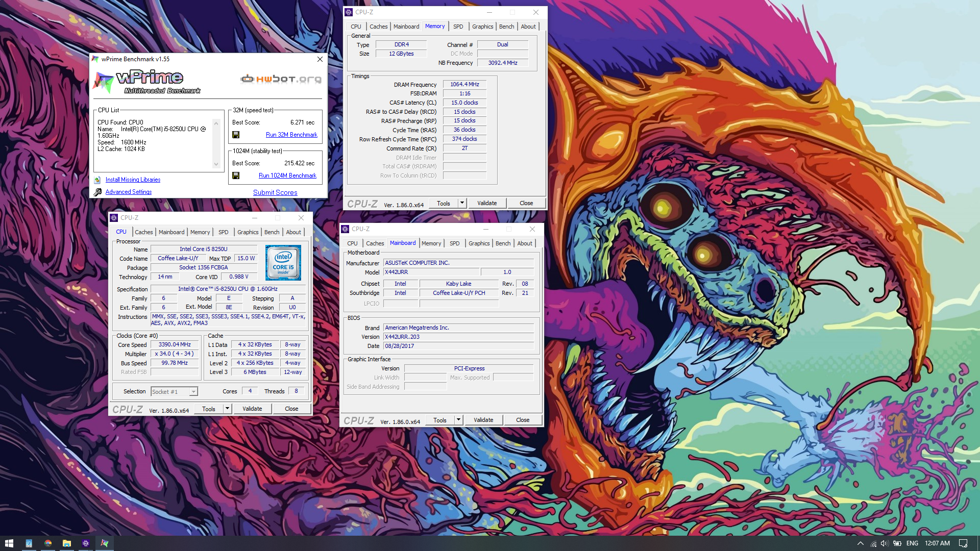Click the BIOS Date 08/28/2017 field

(x=458, y=346)
